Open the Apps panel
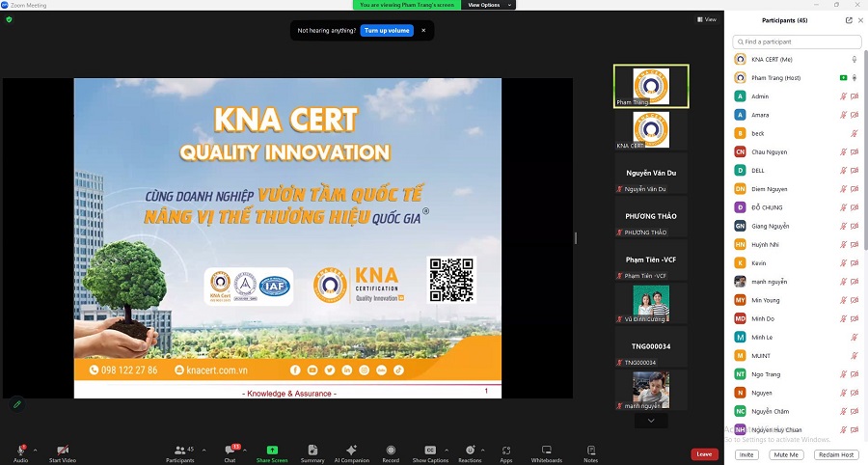Viewport: 868px width, 465px height. [506, 453]
